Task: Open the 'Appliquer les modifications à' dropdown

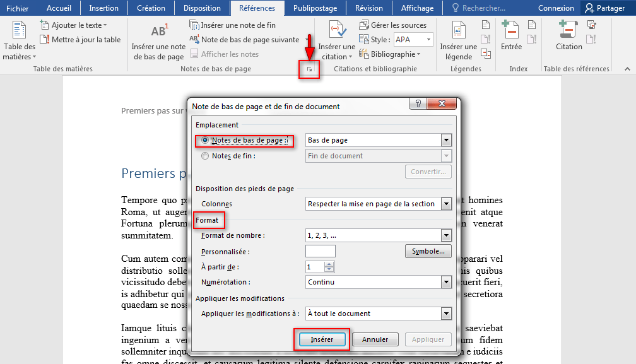Action: coord(446,314)
